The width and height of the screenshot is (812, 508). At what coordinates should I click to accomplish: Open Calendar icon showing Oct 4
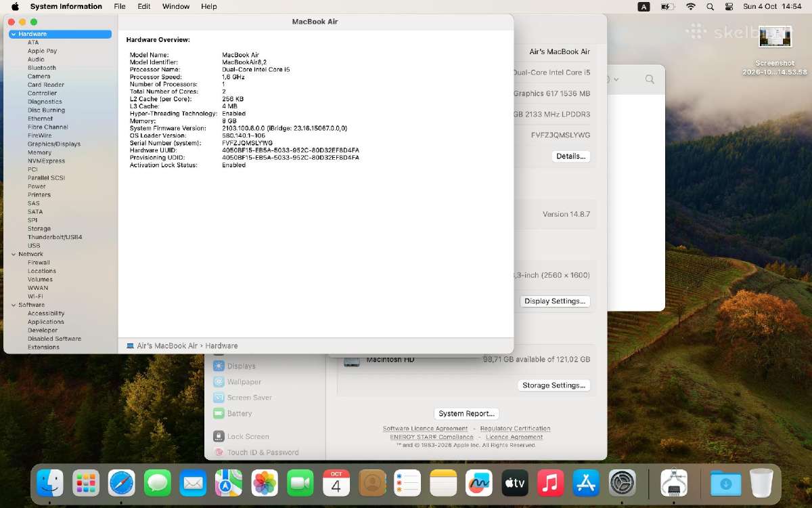click(336, 483)
